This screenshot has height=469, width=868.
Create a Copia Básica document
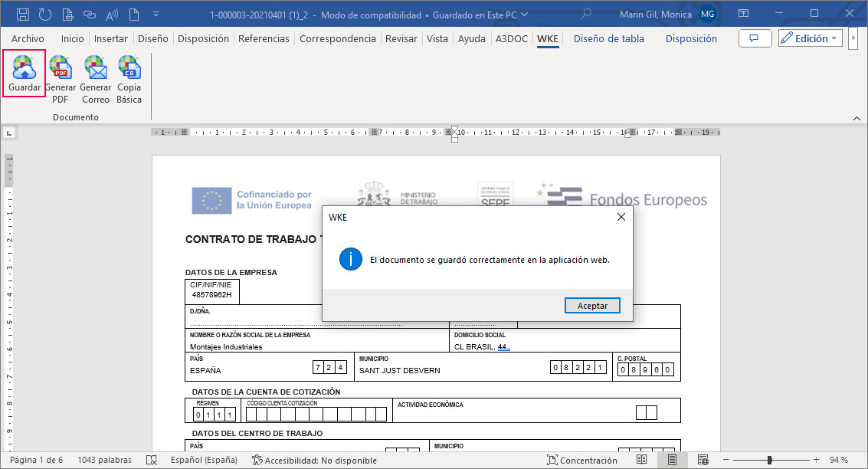pyautogui.click(x=129, y=67)
